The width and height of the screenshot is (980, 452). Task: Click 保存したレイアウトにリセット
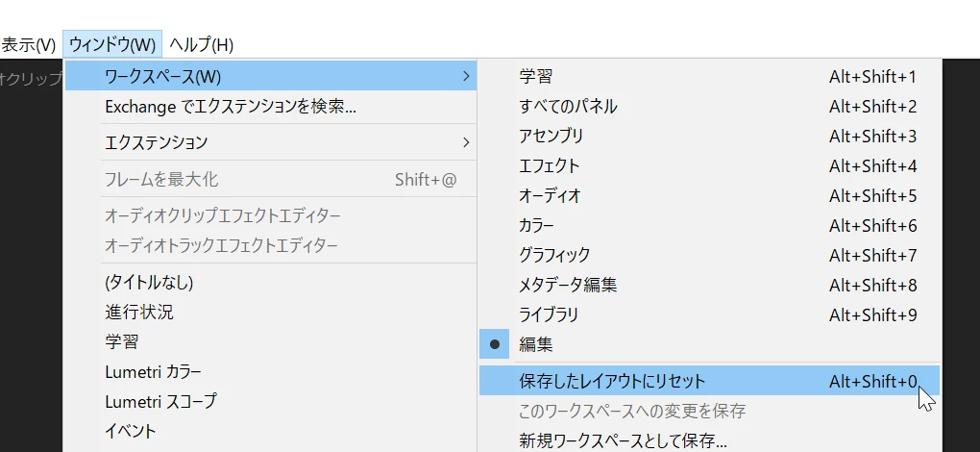coord(709,381)
